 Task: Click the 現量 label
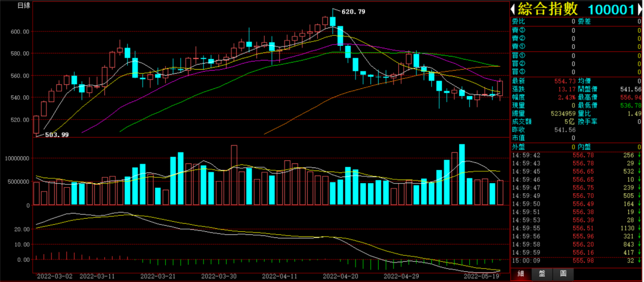point(518,106)
